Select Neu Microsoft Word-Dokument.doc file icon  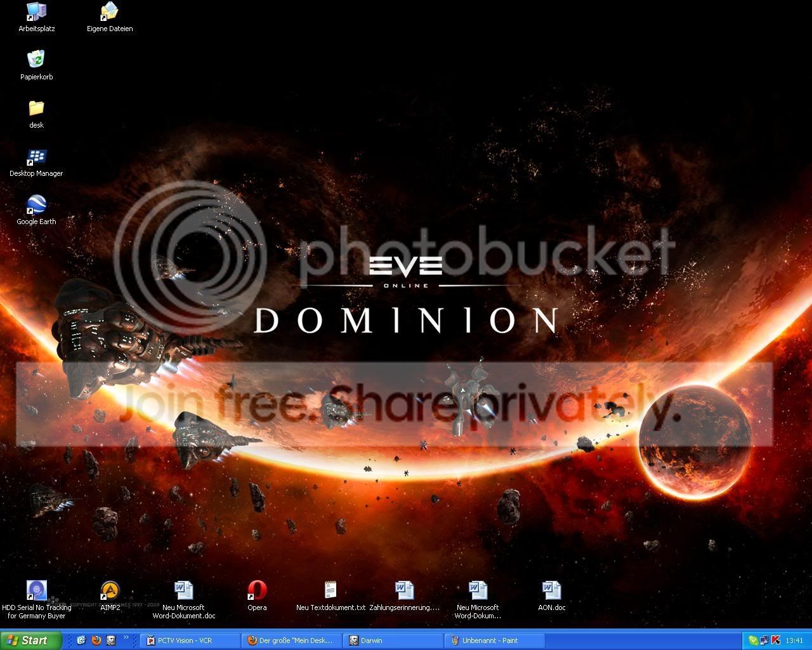pos(183,600)
